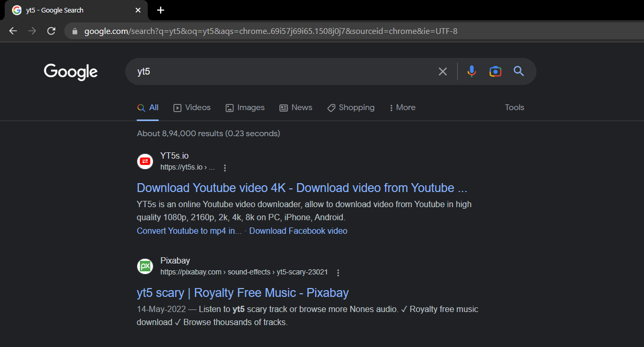Viewport: 644px width, 347px height.
Task: Select the yt5 - Google Search browser tab
Action: pos(76,10)
